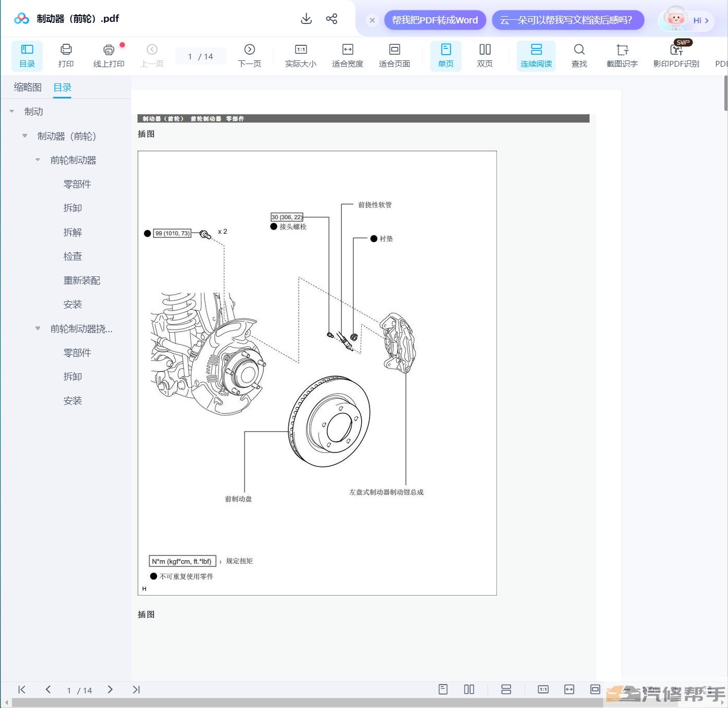Collapse 制动器（前轮） node arrow
This screenshot has width=728, height=708.
tap(24, 136)
